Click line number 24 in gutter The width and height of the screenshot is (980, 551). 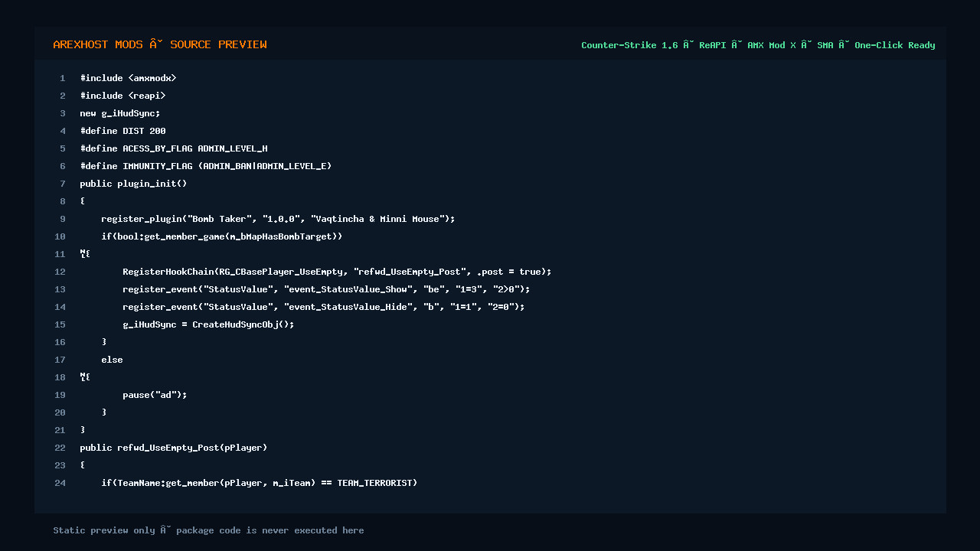(60, 483)
